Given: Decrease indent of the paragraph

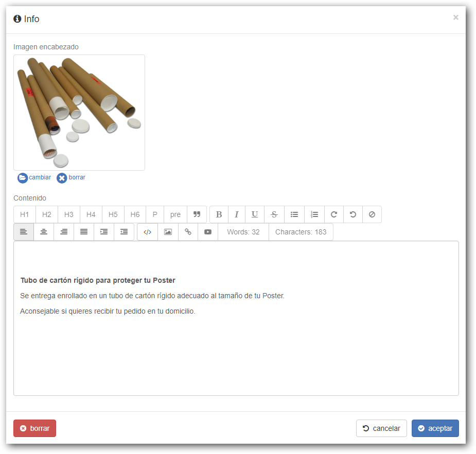Looking at the screenshot, I should pyautogui.click(x=124, y=232).
